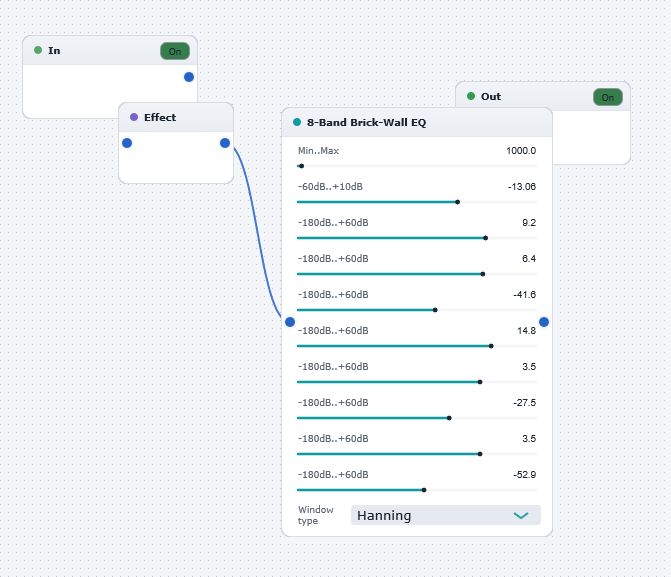Click the EQ node output port

tap(544, 322)
